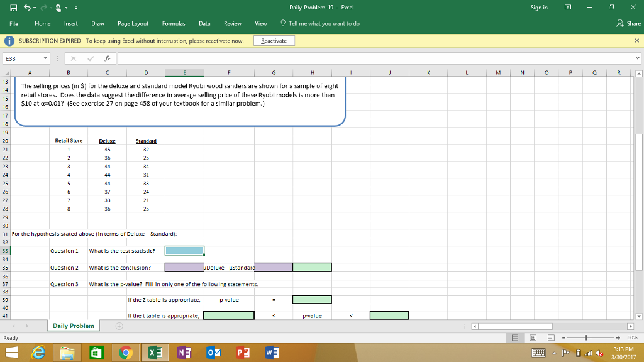The image size is (644, 362).
Task: Open the Share icon button
Action: click(x=628, y=23)
